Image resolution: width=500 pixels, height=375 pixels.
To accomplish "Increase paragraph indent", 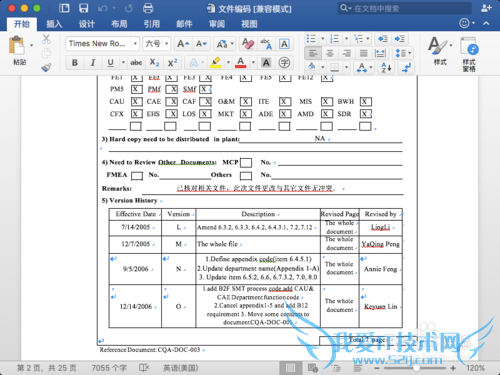I will pos(399,39).
